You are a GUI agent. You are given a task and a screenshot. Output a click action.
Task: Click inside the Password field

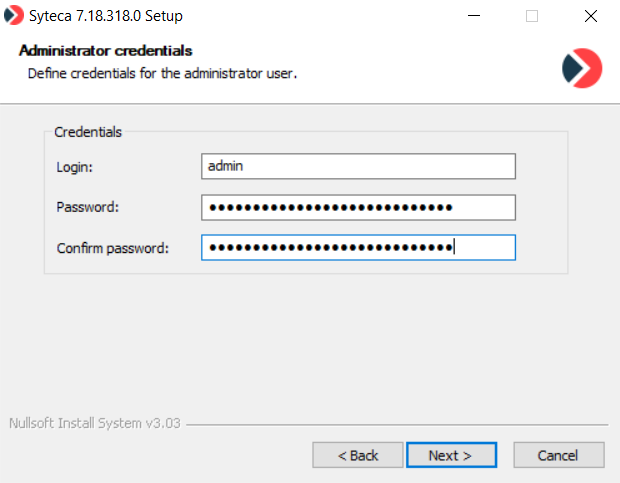coord(358,207)
